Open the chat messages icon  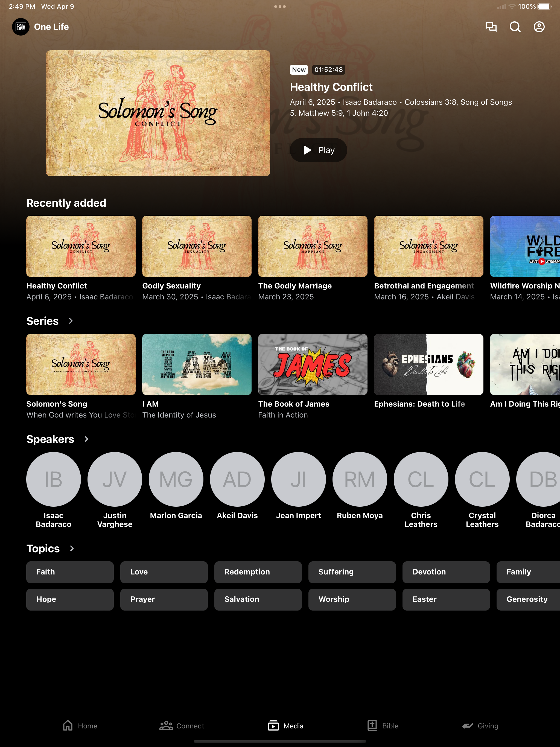(491, 27)
